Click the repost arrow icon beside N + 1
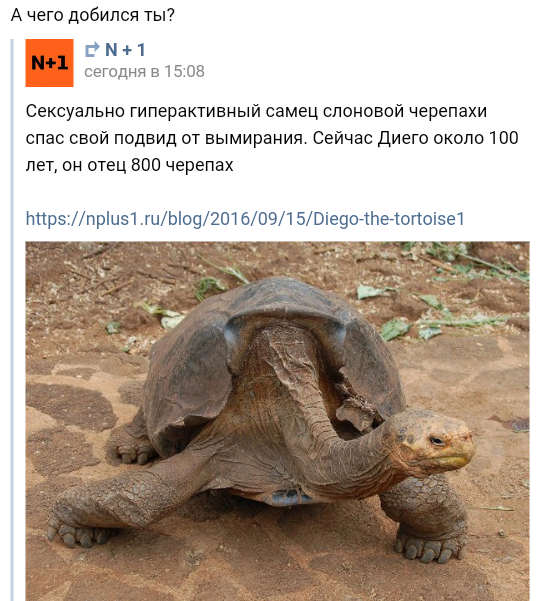 [x=92, y=50]
